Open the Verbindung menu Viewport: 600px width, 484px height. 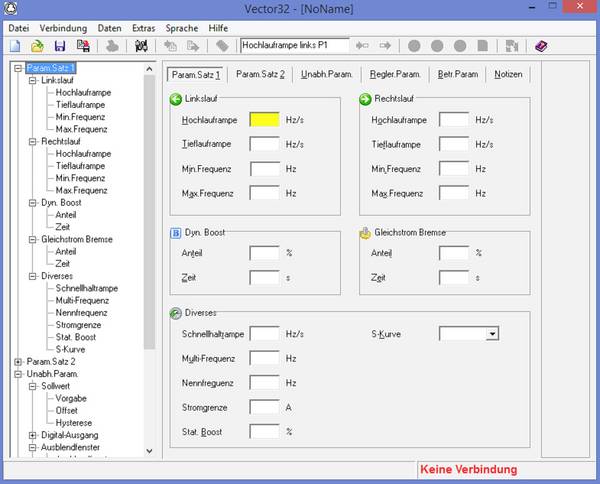click(x=63, y=28)
